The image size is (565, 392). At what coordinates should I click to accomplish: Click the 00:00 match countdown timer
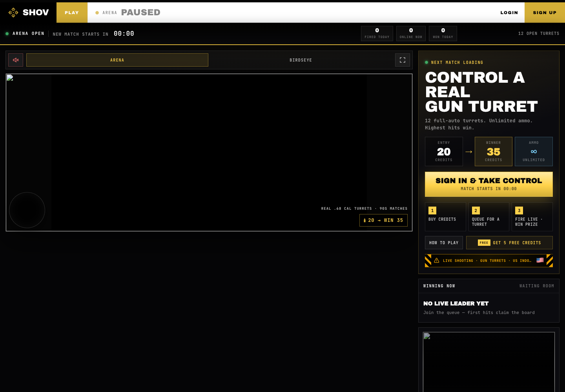[124, 34]
